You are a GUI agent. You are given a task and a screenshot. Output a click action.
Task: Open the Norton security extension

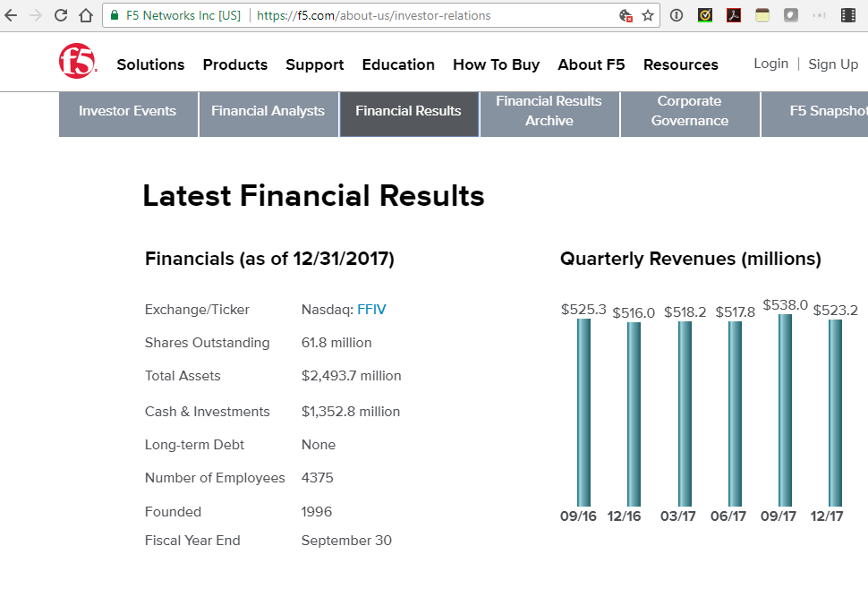705,14
